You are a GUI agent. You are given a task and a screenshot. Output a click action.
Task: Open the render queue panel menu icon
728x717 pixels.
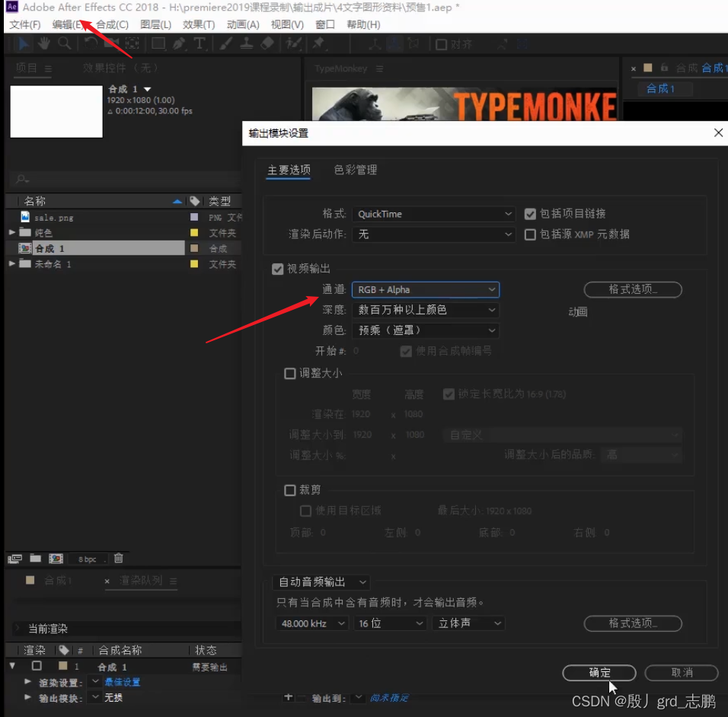click(173, 581)
